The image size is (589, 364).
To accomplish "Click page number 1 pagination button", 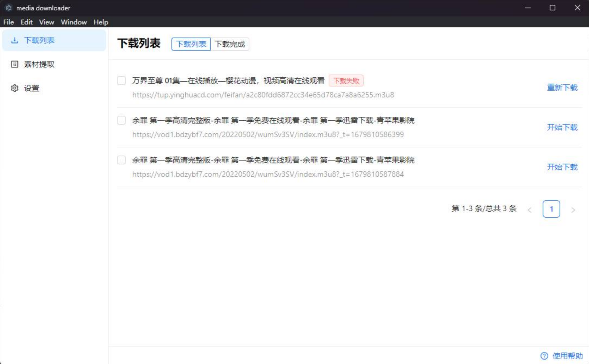I will [x=551, y=209].
